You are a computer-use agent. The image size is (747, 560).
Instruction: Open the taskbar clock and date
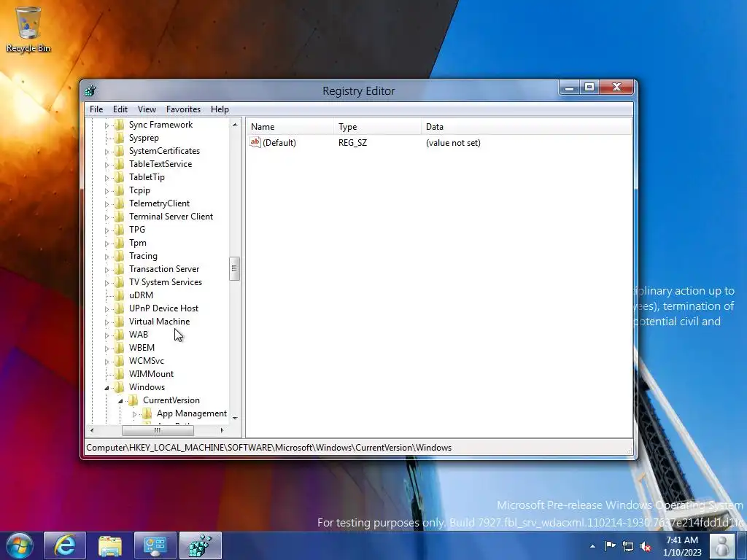coord(682,546)
